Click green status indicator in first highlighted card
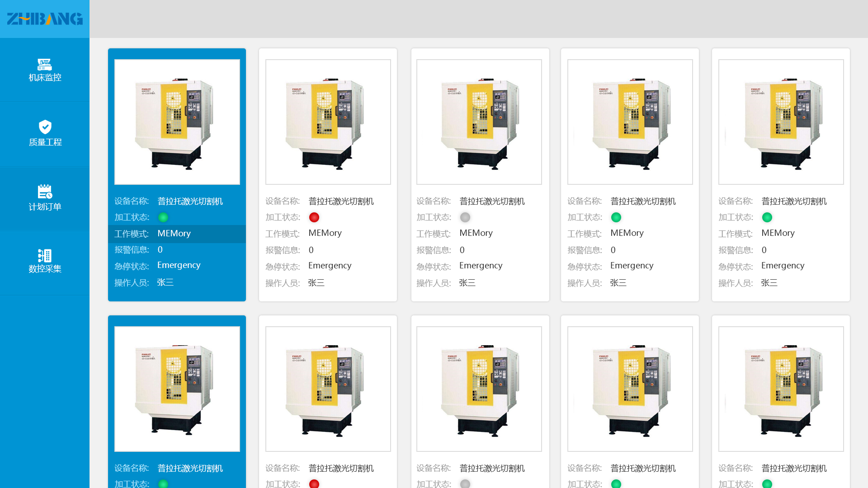Viewport: 868px width, 488px height. pos(163,217)
